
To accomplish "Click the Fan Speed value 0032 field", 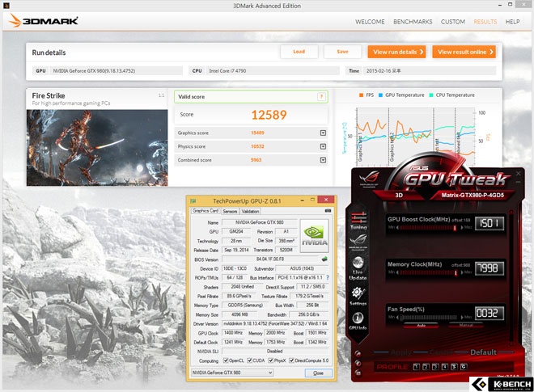I will [x=489, y=313].
